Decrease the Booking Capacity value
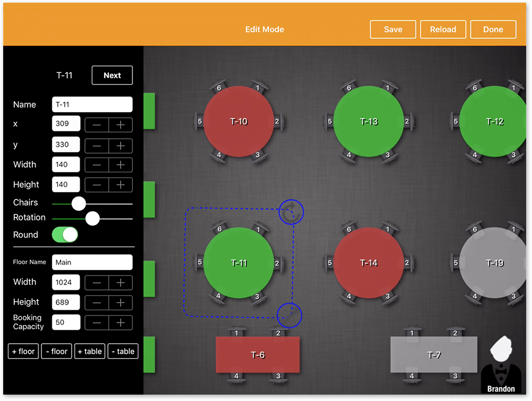This screenshot has width=532, height=401. point(97,323)
